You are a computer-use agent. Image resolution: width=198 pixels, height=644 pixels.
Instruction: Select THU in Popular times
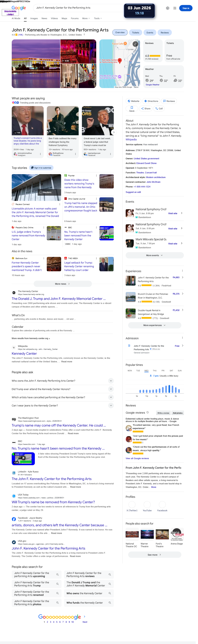coord(155,371)
